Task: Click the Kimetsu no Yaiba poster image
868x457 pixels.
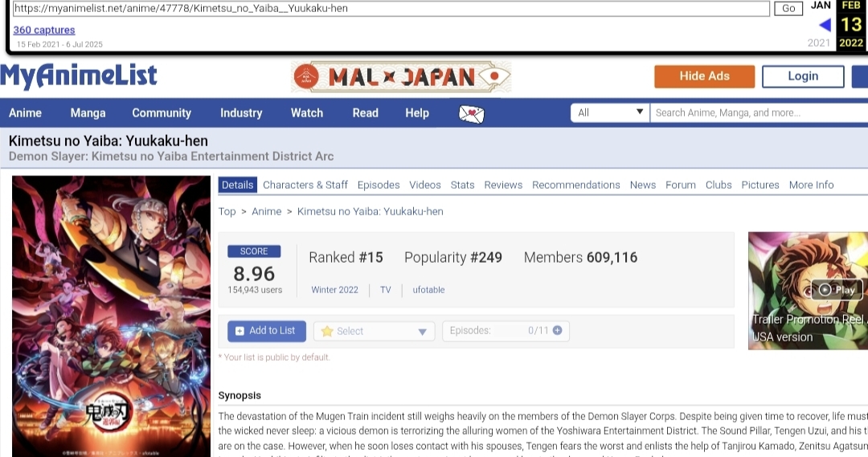Action: pos(111,316)
